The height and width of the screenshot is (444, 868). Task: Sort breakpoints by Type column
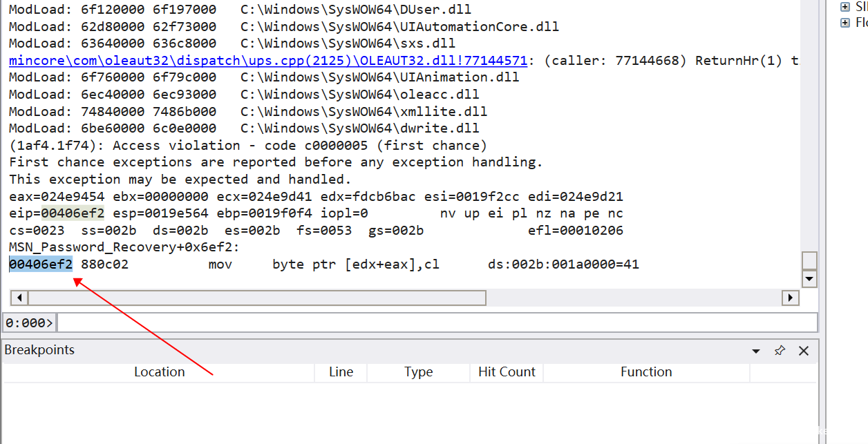(x=418, y=372)
